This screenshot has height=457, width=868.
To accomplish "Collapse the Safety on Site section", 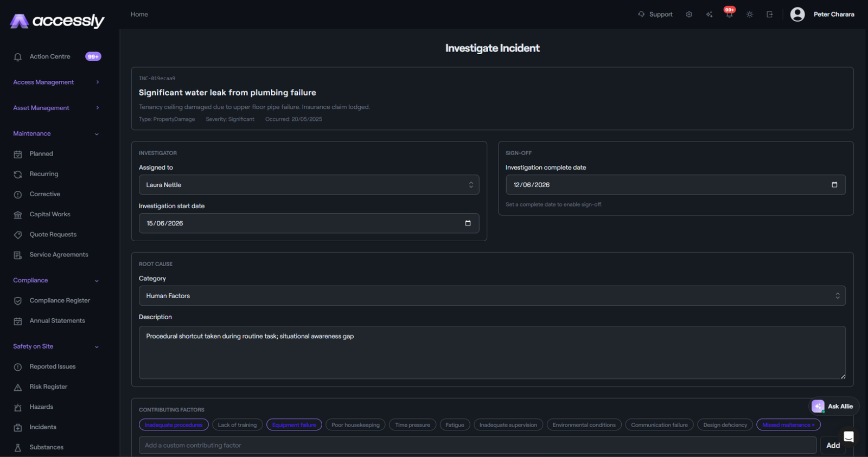I will 57,346.
